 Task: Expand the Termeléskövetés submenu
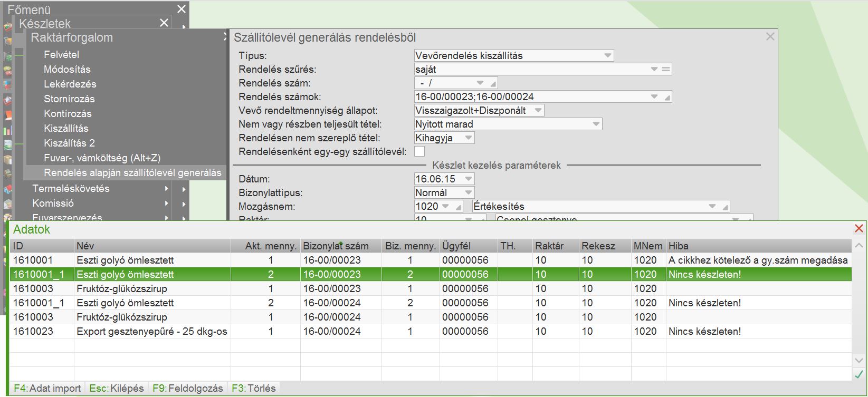pyautogui.click(x=71, y=188)
